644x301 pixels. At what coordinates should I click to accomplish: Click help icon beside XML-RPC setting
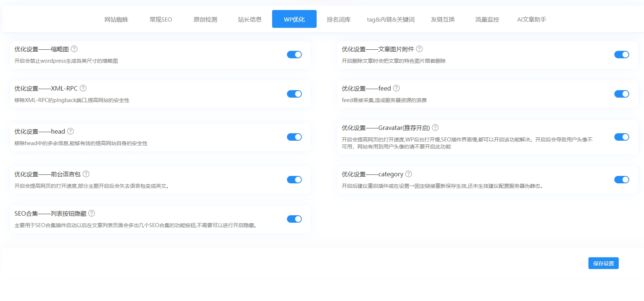point(83,88)
